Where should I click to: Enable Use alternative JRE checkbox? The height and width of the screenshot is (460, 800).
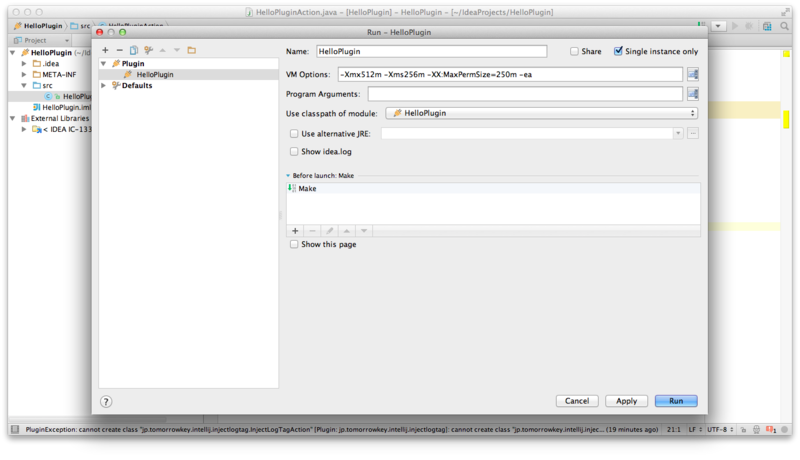click(294, 134)
